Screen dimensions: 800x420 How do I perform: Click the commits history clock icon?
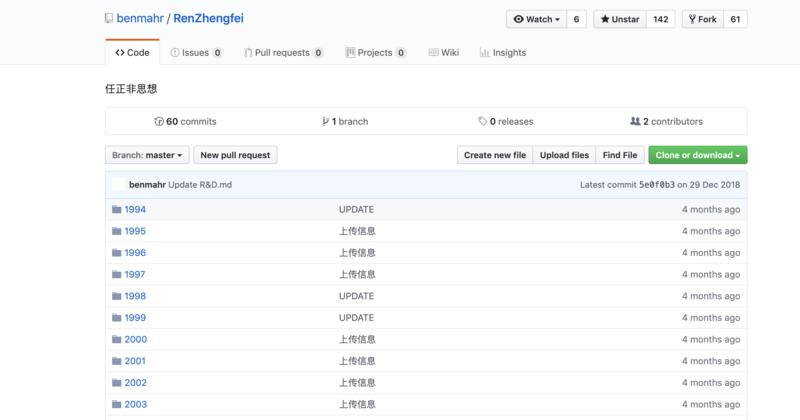click(159, 121)
